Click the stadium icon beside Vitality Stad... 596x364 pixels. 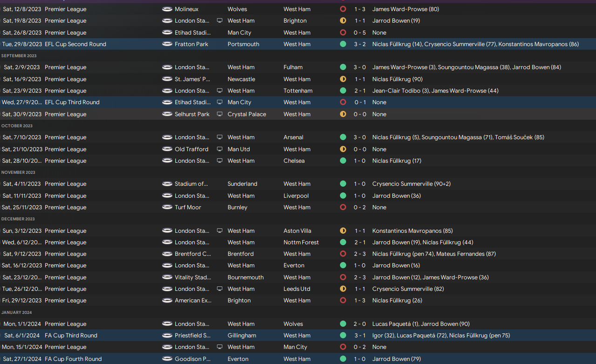pyautogui.click(x=167, y=277)
